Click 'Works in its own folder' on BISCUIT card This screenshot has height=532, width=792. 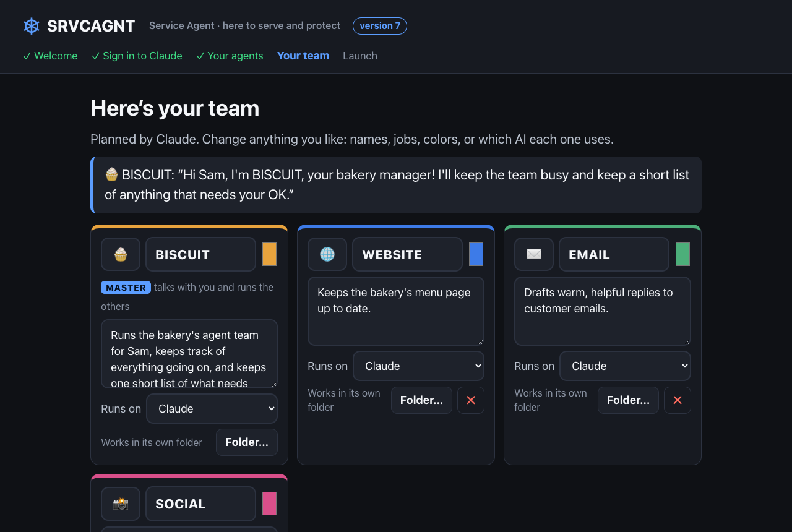[x=152, y=442]
